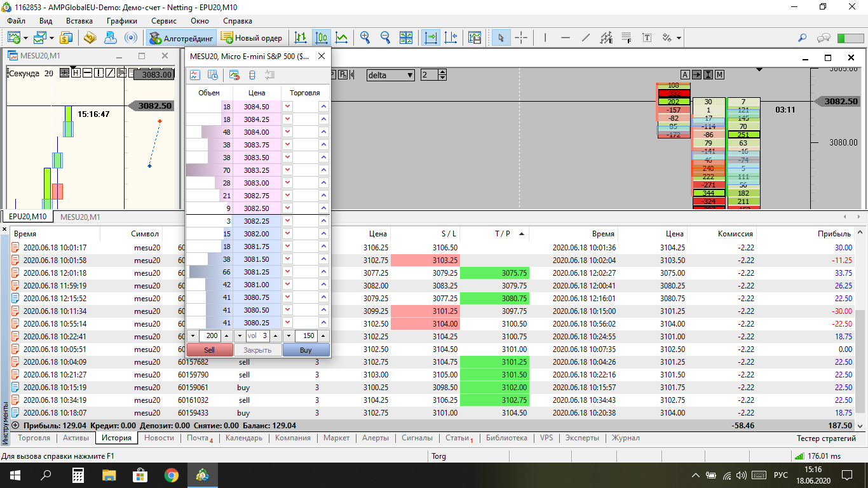Open the Тестер стратегий tab button
Image resolution: width=868 pixels, height=488 pixels.
tap(826, 438)
